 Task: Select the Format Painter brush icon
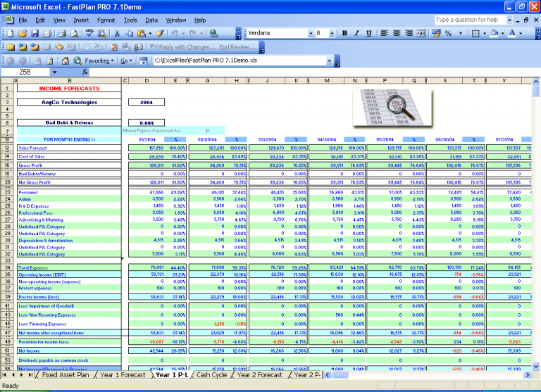159,33
